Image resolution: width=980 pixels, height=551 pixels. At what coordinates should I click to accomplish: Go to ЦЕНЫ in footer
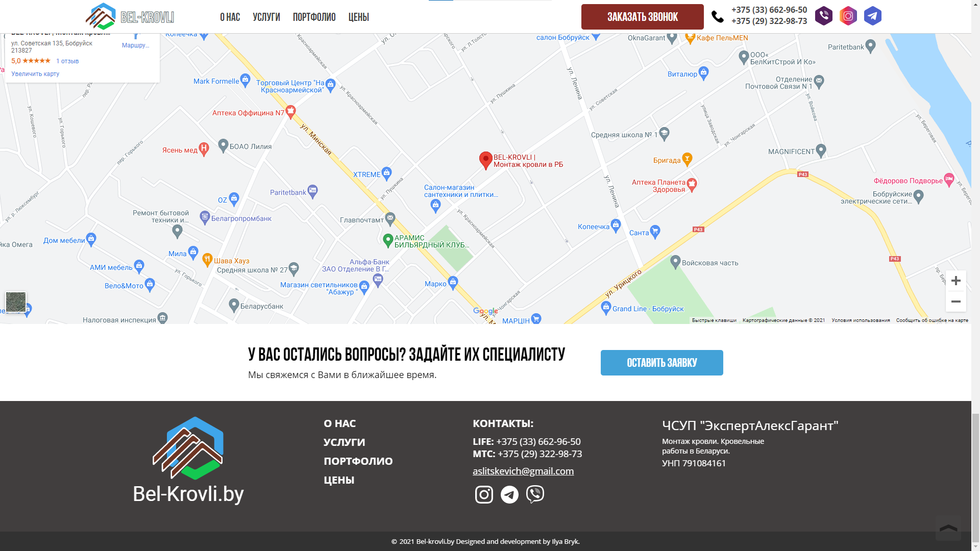(339, 480)
